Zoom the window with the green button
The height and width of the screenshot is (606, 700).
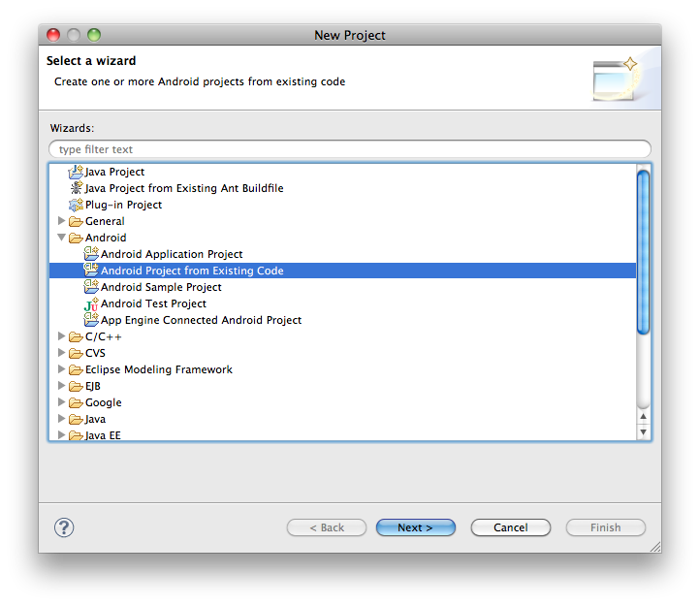[94, 35]
